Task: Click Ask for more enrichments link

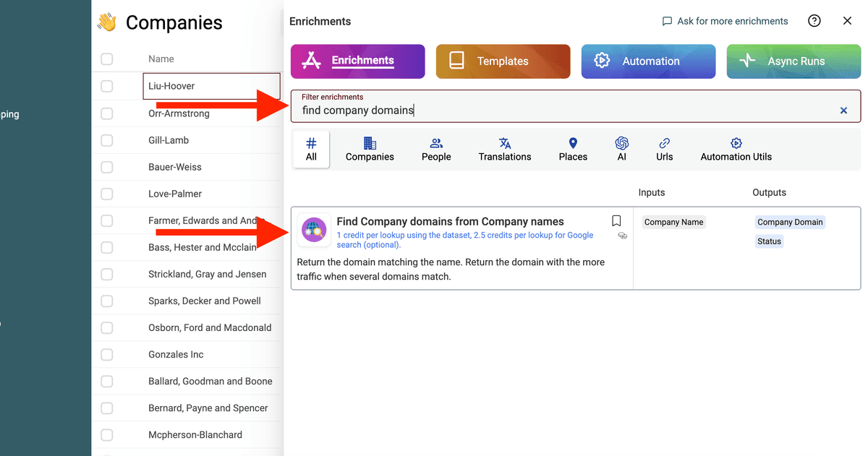Action: pyautogui.click(x=725, y=21)
